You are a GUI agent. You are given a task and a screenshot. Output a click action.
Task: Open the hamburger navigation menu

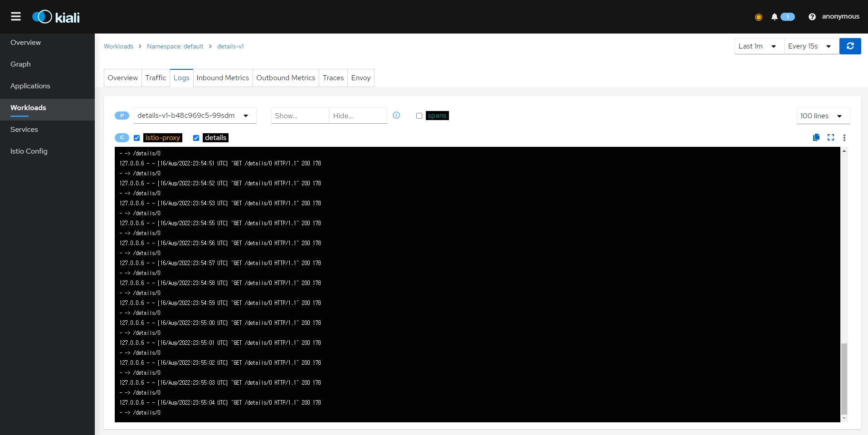pos(16,17)
